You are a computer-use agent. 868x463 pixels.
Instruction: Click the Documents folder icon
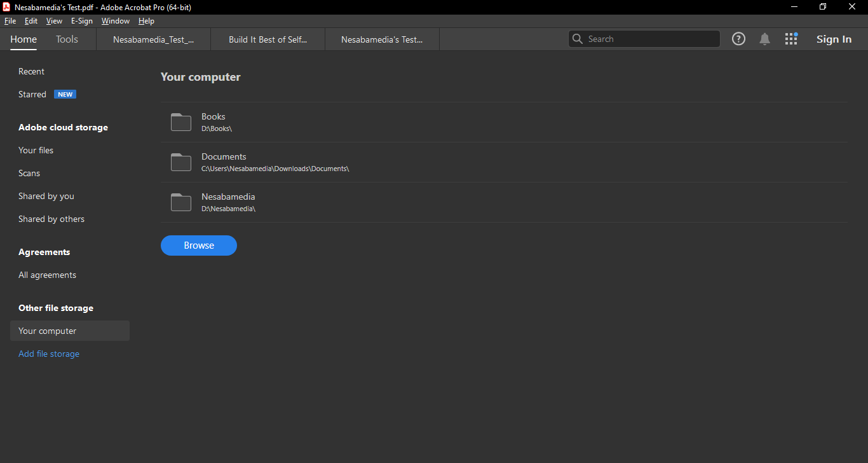click(x=181, y=162)
